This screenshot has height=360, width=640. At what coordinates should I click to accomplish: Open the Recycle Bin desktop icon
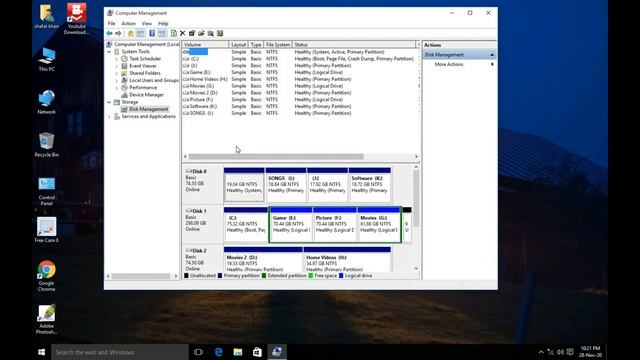(x=47, y=145)
